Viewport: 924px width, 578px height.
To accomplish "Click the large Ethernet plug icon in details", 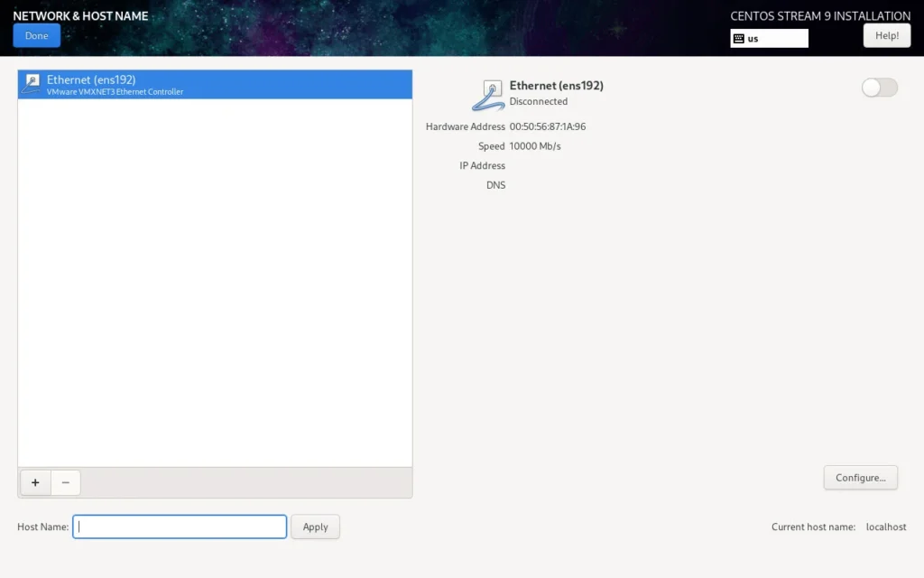I will tap(488, 93).
